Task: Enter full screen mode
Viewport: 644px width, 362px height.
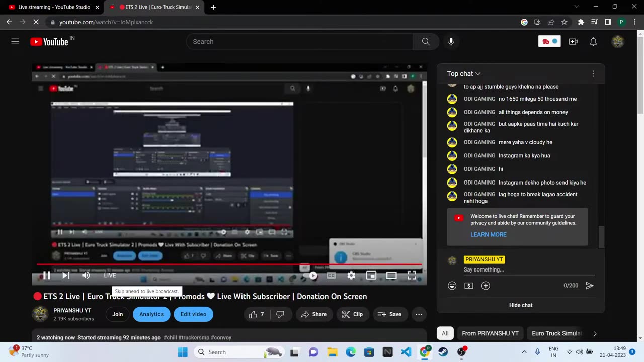Action: point(412,275)
